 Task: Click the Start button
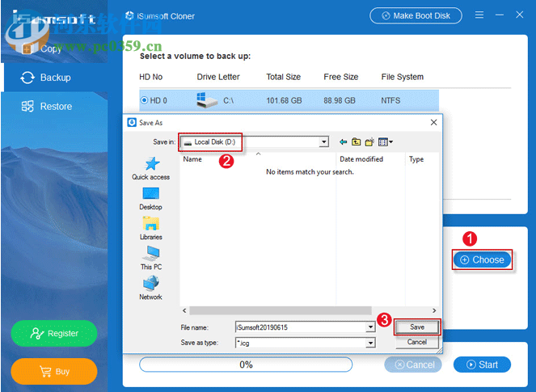(x=482, y=365)
